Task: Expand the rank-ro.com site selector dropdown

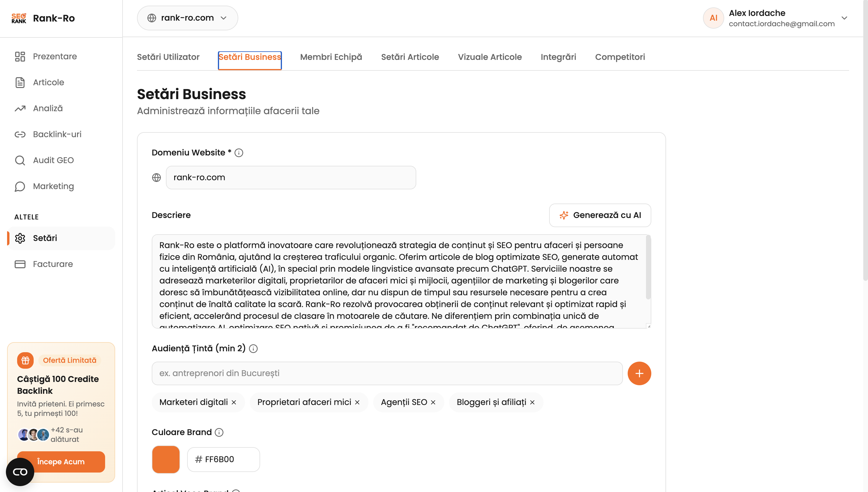Action: (187, 18)
